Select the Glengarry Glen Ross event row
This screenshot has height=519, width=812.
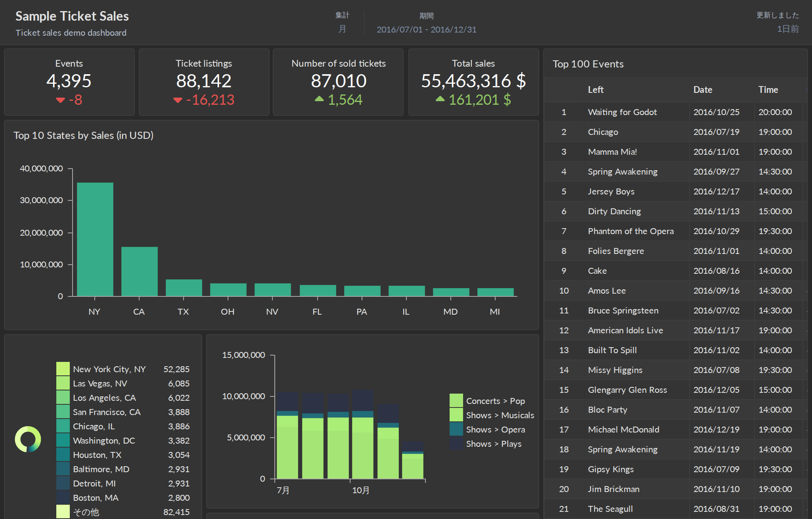[x=676, y=390]
